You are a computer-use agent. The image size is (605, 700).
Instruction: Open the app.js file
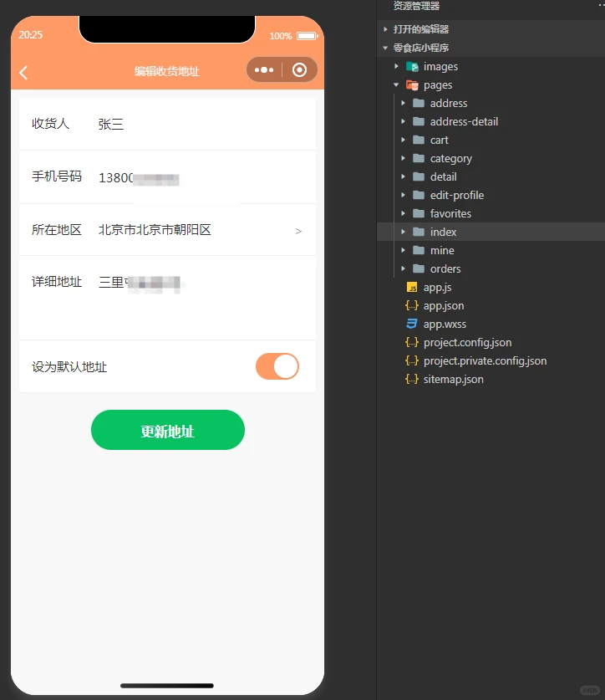click(437, 288)
